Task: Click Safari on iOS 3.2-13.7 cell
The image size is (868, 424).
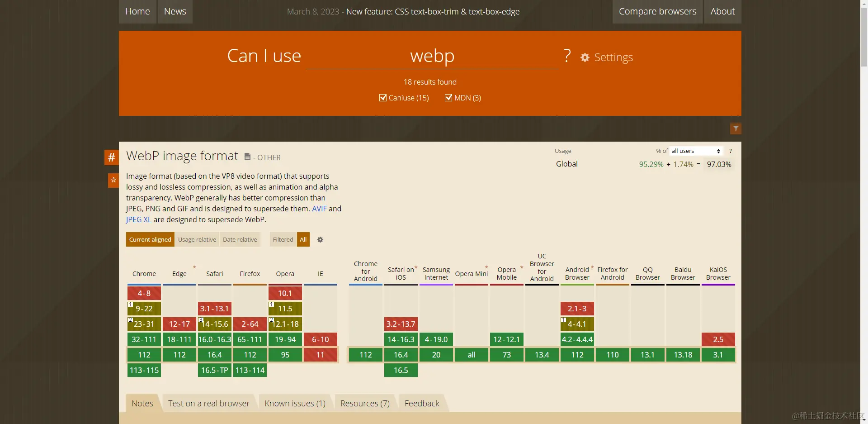Action: pyautogui.click(x=401, y=324)
